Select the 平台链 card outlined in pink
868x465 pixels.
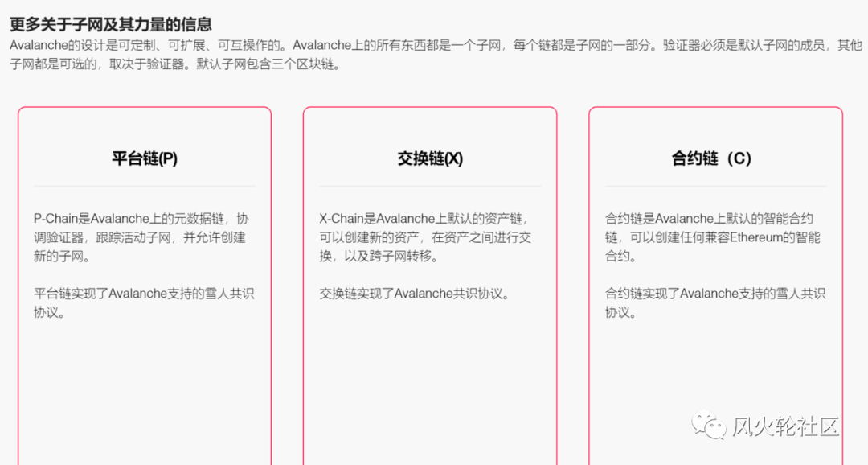click(x=143, y=286)
